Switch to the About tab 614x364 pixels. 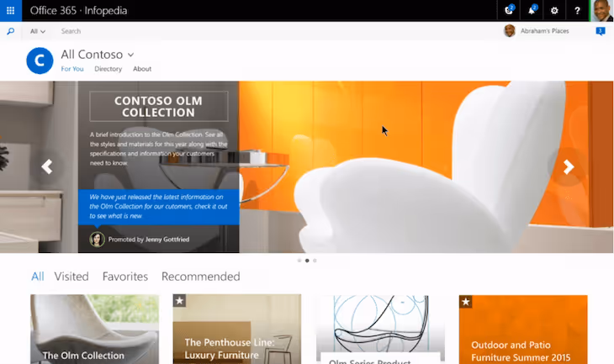click(x=142, y=69)
